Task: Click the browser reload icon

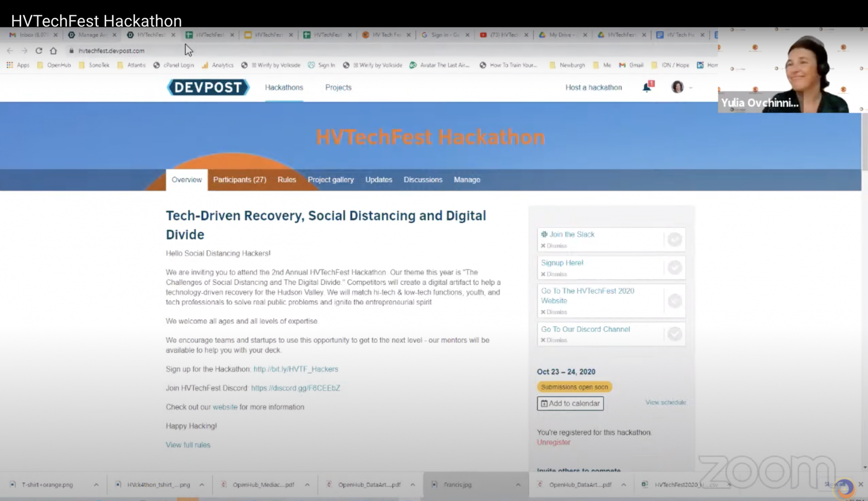Action: 39,51
